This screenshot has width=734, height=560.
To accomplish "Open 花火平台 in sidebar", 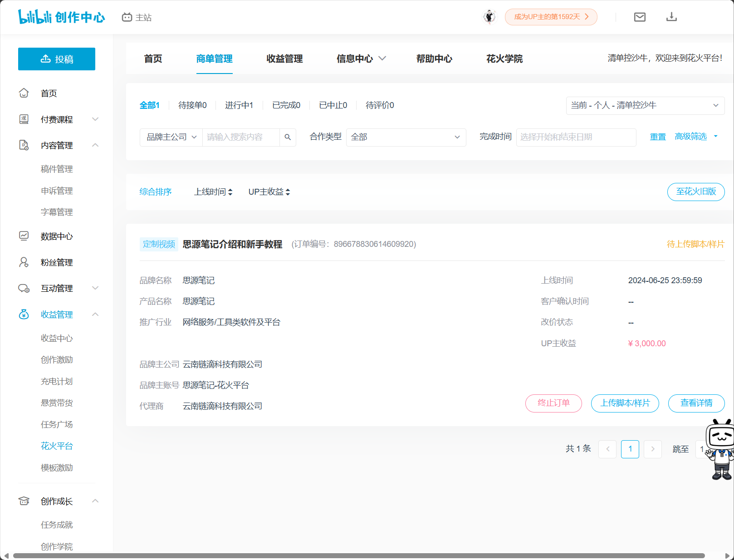I will [x=57, y=446].
